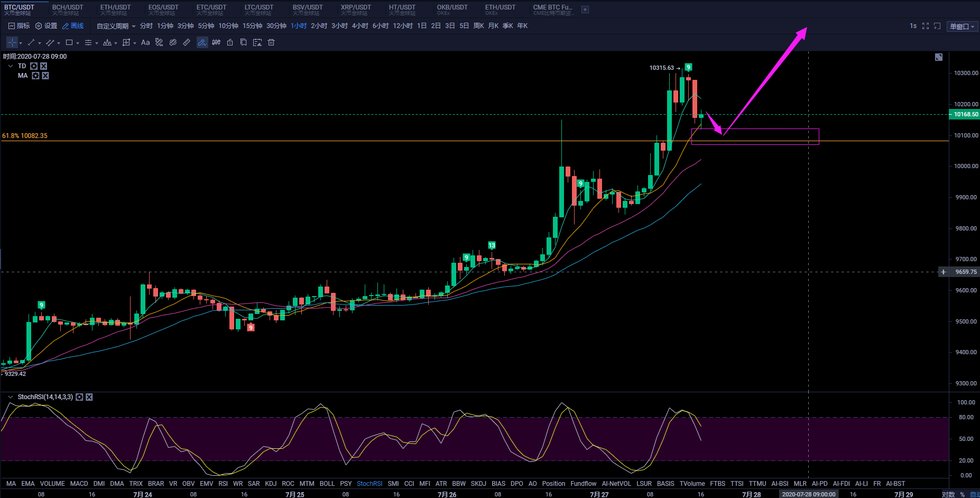Switch sub-indicator to BOLL

tap(327, 484)
